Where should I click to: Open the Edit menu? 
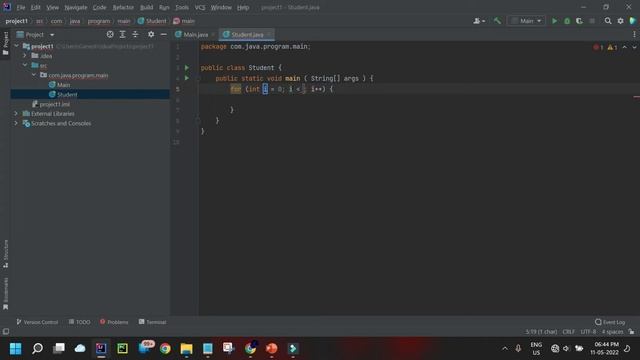pyautogui.click(x=36, y=7)
